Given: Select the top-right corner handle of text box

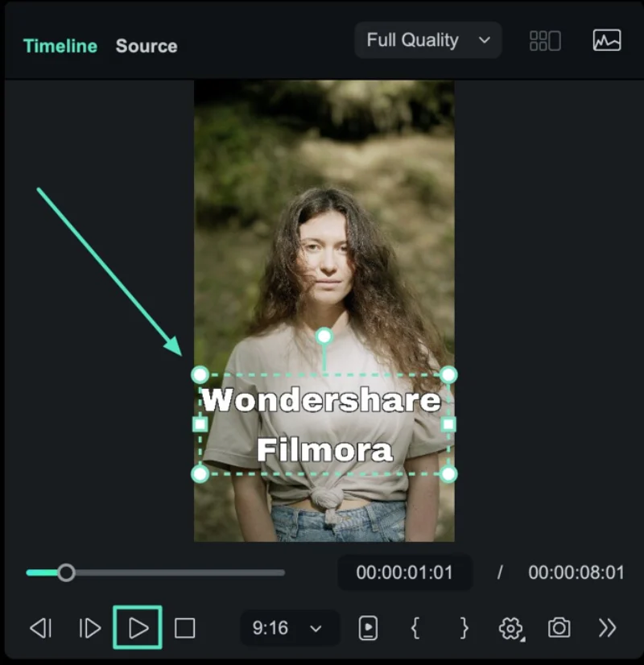Looking at the screenshot, I should [x=448, y=375].
